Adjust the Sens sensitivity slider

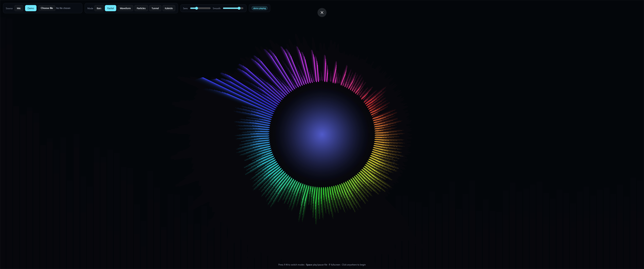pyautogui.click(x=200, y=8)
